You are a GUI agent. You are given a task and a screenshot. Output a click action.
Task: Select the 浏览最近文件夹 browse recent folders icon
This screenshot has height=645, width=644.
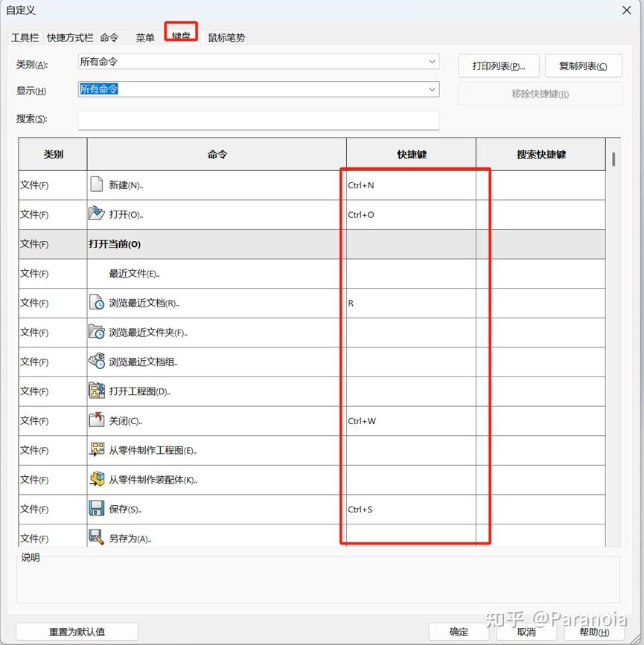coord(96,332)
